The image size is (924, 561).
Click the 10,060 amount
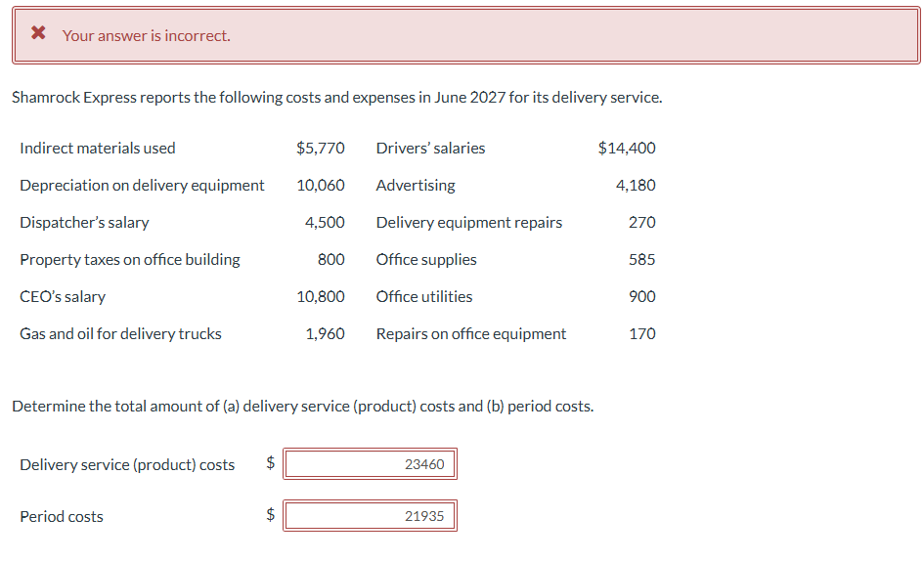tap(321, 185)
